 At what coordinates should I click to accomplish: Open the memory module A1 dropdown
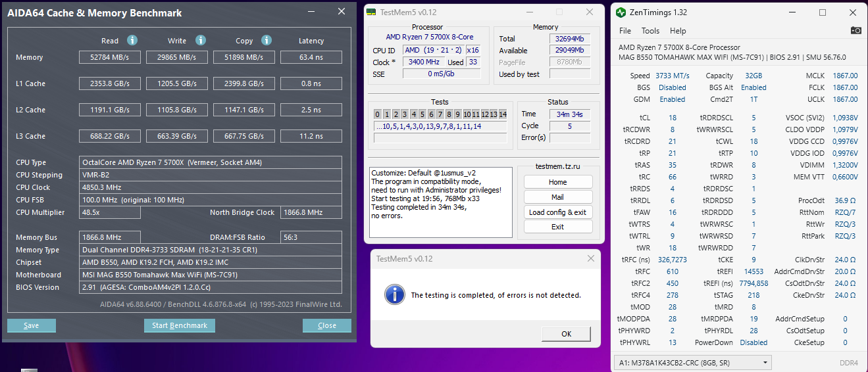(692, 362)
